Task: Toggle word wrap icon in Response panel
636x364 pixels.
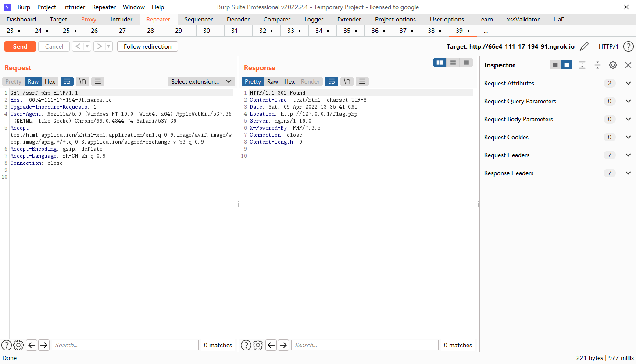Action: (x=332, y=81)
